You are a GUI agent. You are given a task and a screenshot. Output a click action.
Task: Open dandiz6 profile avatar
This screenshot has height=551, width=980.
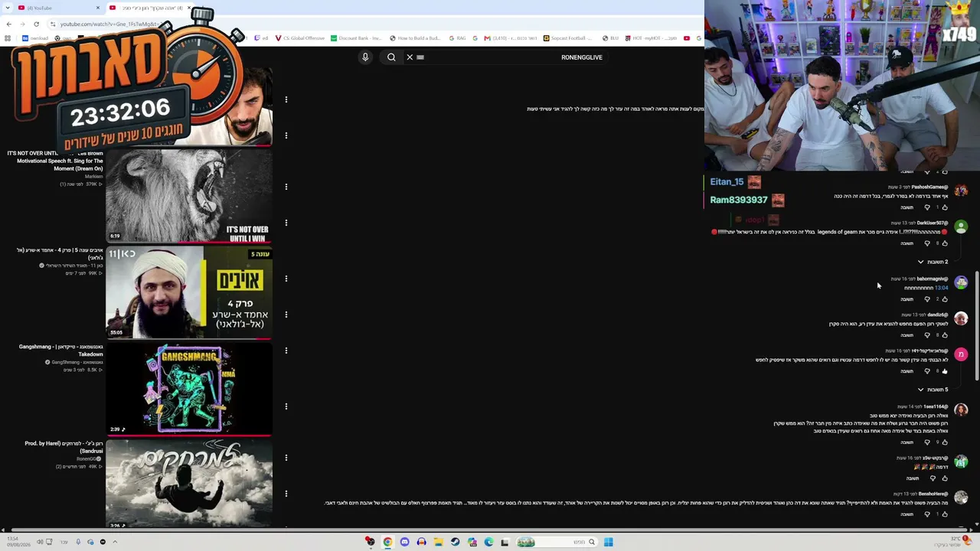tap(961, 318)
